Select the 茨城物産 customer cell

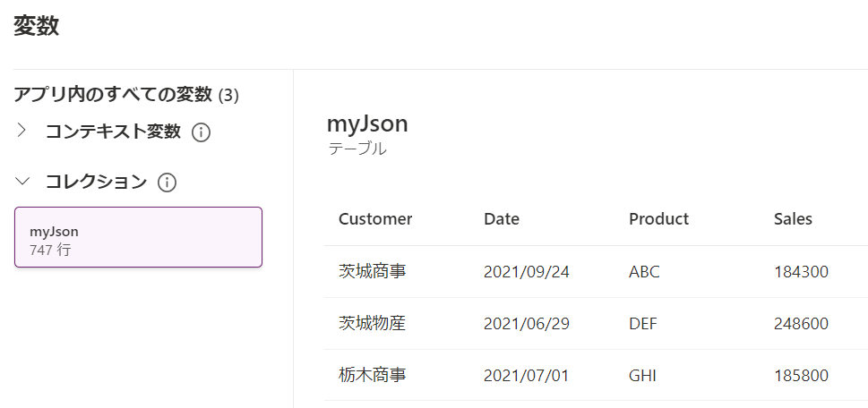click(372, 323)
